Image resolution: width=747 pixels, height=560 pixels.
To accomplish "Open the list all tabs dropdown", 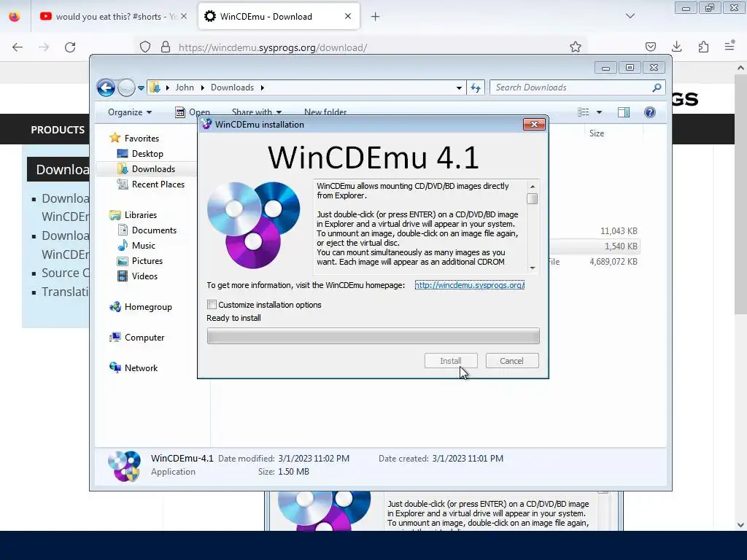I will click(x=630, y=16).
